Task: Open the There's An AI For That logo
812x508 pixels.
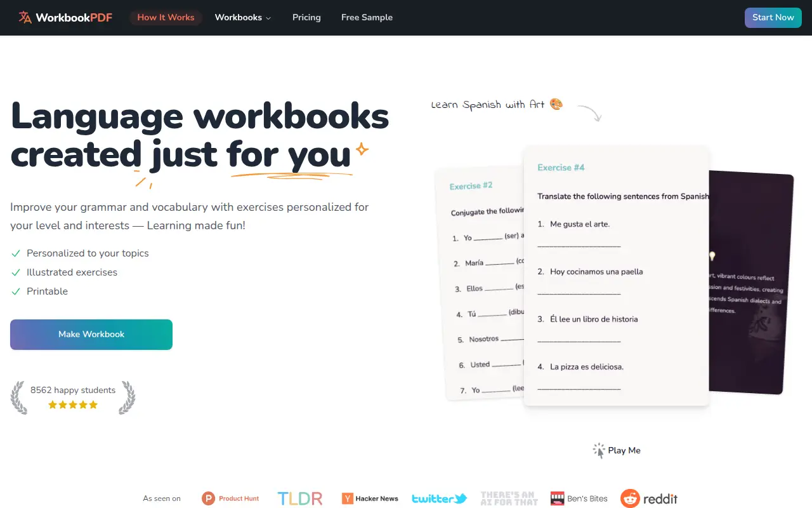Action: click(508, 498)
